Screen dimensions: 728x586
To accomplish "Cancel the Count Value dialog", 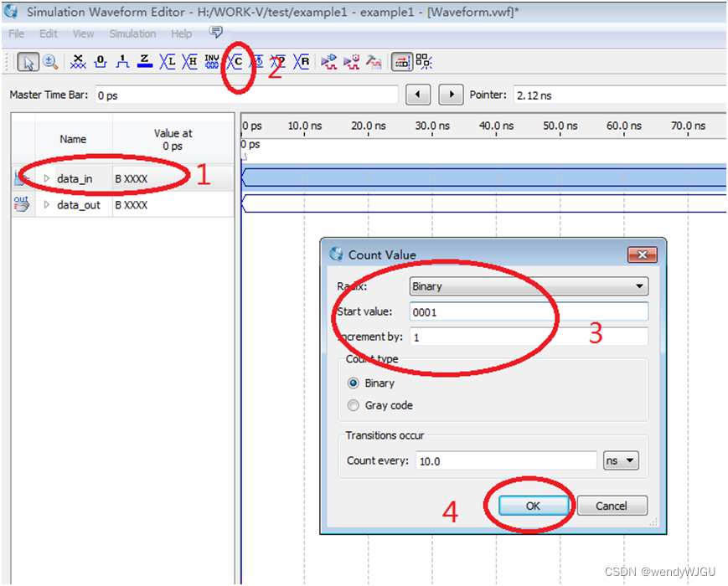I will pos(612,506).
